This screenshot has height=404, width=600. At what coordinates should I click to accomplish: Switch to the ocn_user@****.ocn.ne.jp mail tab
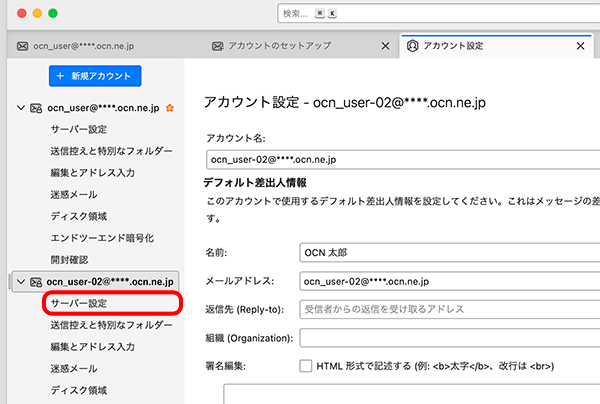pyautogui.click(x=100, y=47)
